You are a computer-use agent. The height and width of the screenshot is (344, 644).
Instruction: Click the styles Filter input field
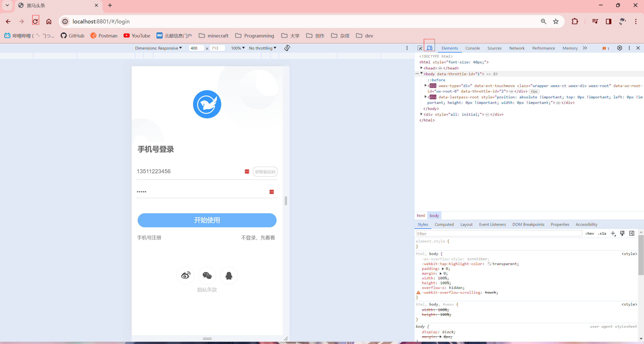click(x=499, y=234)
